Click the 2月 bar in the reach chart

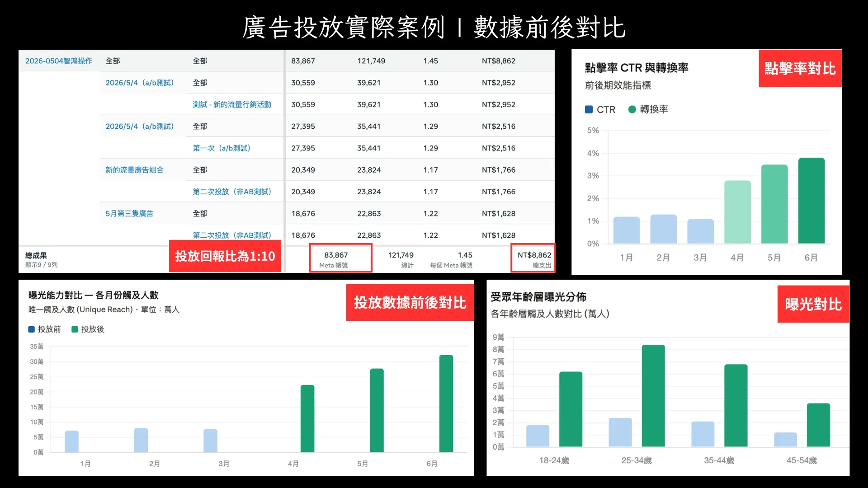point(141,440)
